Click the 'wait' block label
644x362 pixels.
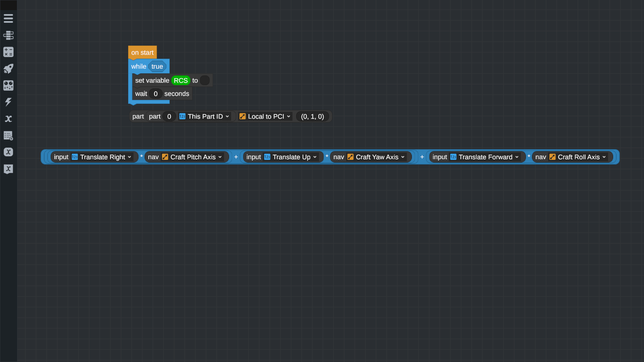pos(141,94)
